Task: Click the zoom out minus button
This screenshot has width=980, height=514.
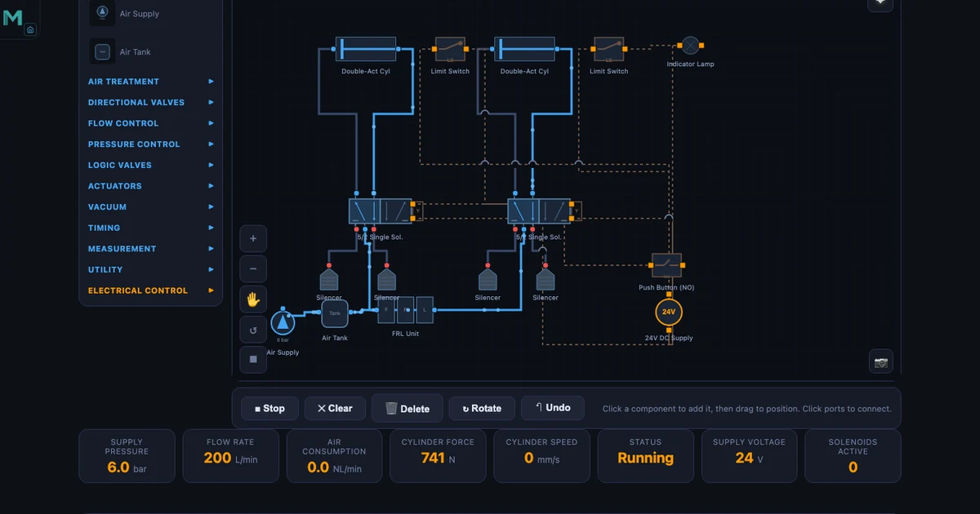Action: click(x=253, y=268)
